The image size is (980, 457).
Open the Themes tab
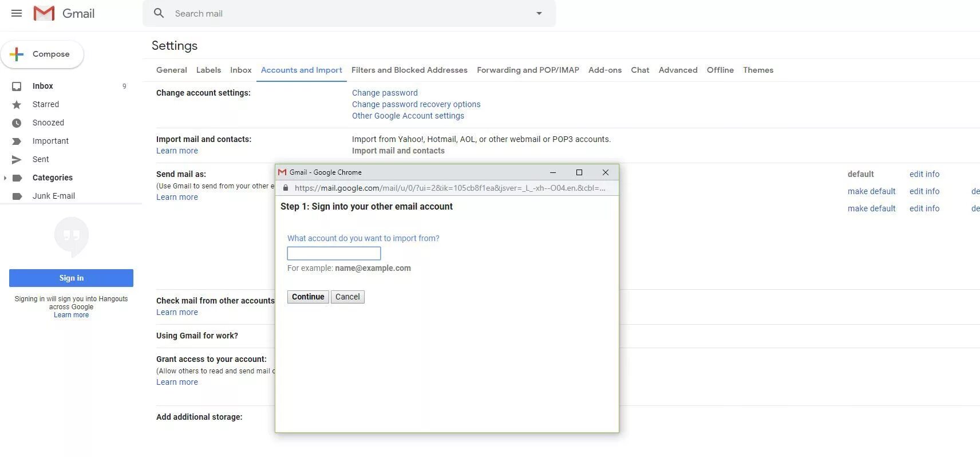point(758,70)
